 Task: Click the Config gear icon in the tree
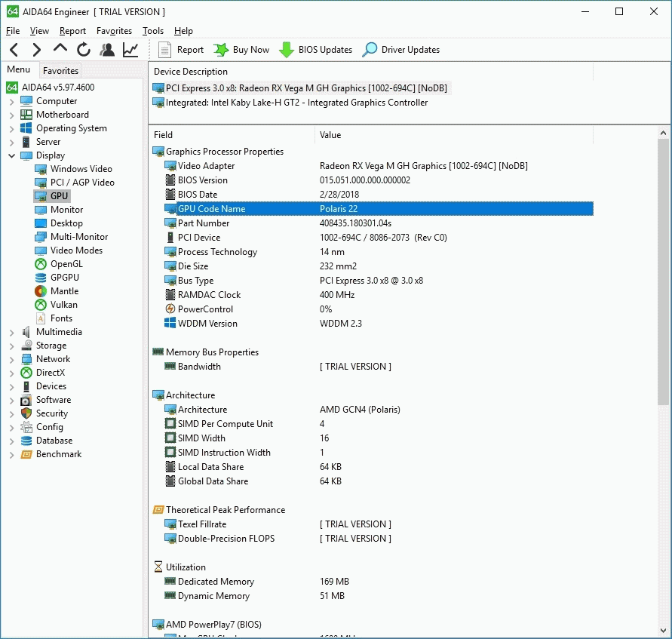pyautogui.click(x=26, y=427)
